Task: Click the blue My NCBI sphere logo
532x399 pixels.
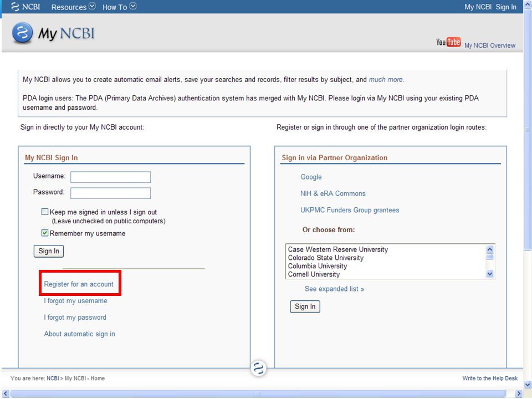Action: pos(22,33)
